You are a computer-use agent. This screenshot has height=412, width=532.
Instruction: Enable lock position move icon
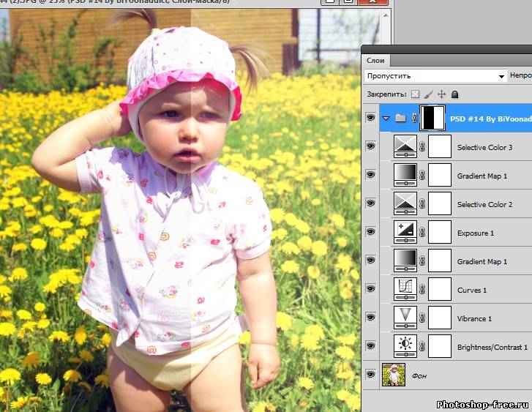(x=441, y=94)
